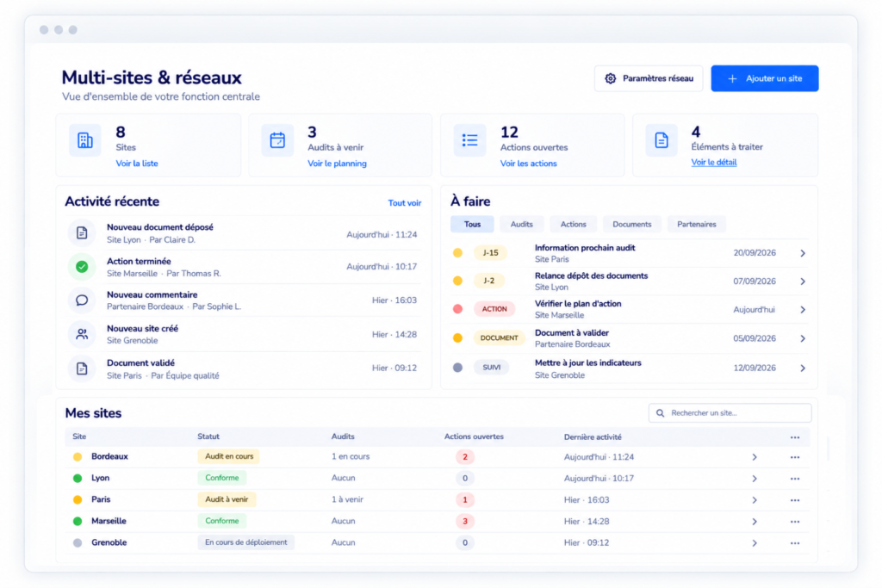
Task: Click the comment bubble icon for Nouveau commentaire
Action: (x=82, y=300)
